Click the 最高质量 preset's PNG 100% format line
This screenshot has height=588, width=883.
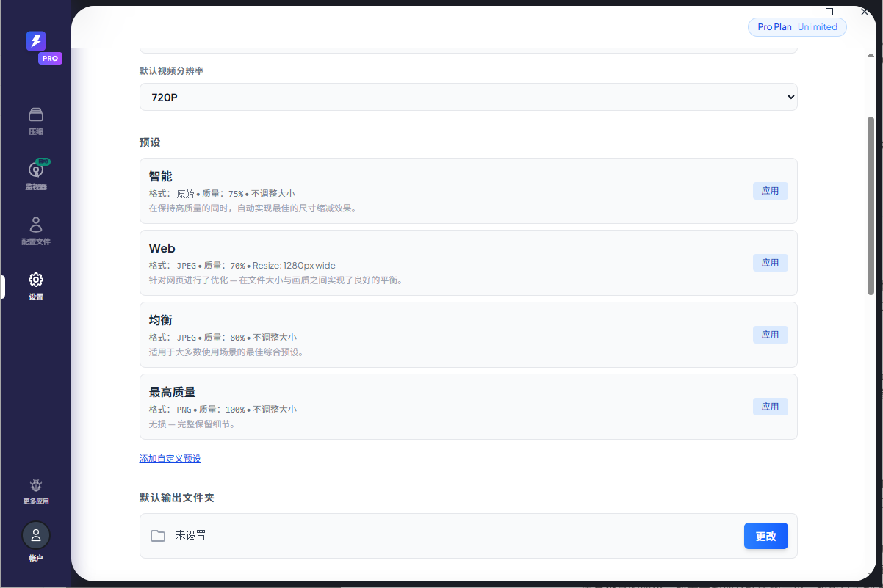tap(223, 410)
